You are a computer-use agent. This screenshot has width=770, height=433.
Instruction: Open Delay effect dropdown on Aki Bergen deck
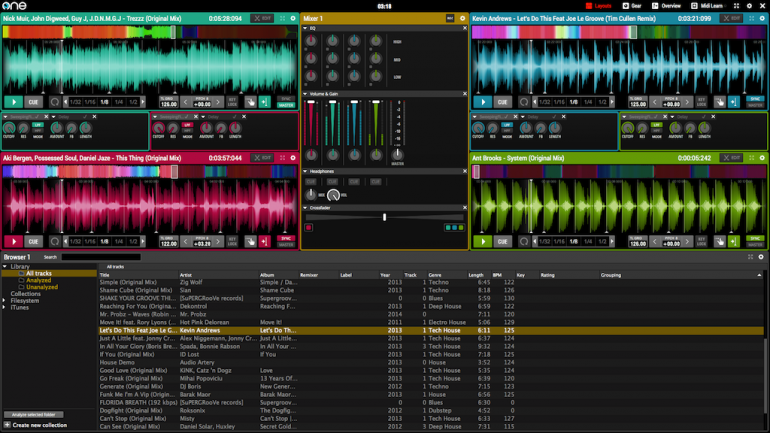pyautogui.click(x=203, y=117)
